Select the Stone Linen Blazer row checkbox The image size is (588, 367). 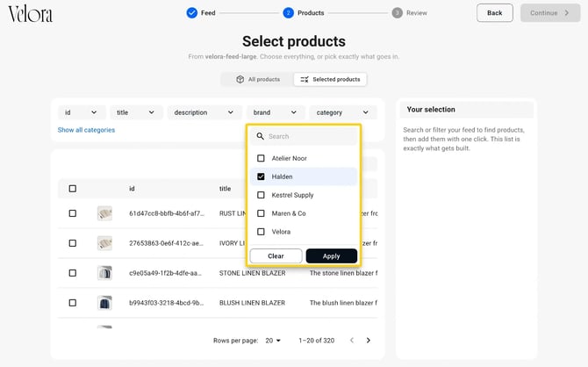(73, 273)
